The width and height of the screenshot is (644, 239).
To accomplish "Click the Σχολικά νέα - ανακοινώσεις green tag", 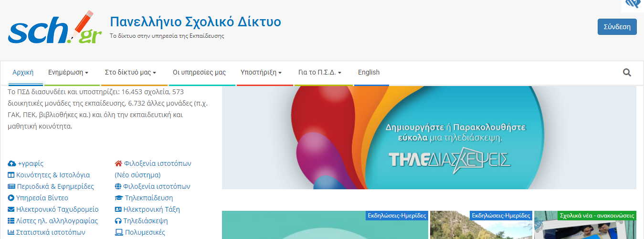I will tap(597, 216).
